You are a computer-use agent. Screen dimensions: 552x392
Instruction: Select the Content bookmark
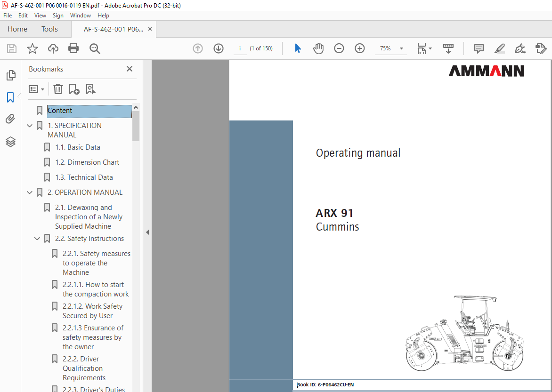coord(89,111)
